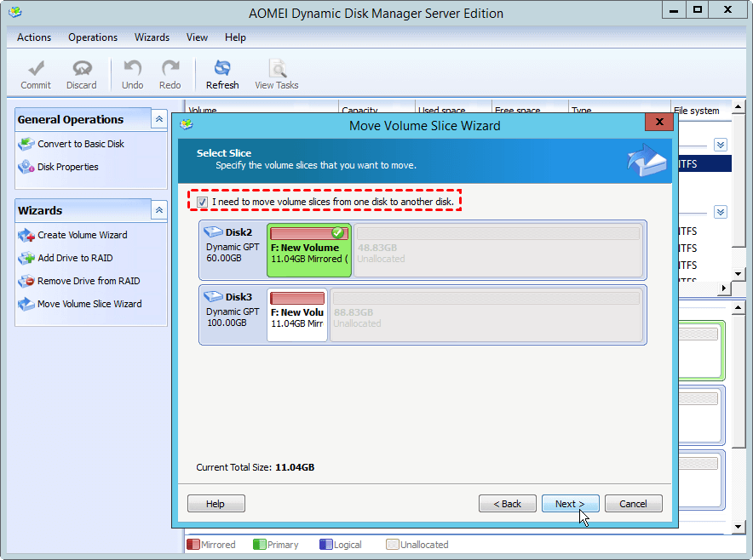The width and height of the screenshot is (753, 560).
Task: Open Convert to Basic Disk link
Action: [81, 144]
